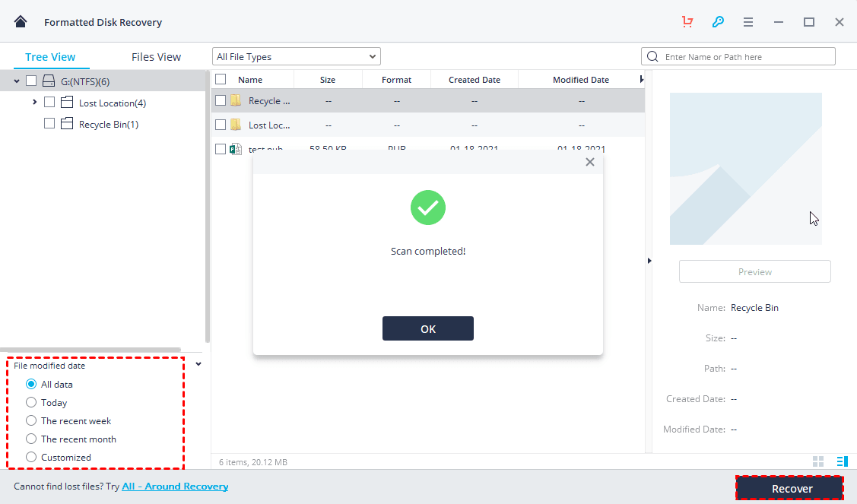
Task: Open the shopping cart purchase icon
Action: click(x=687, y=22)
